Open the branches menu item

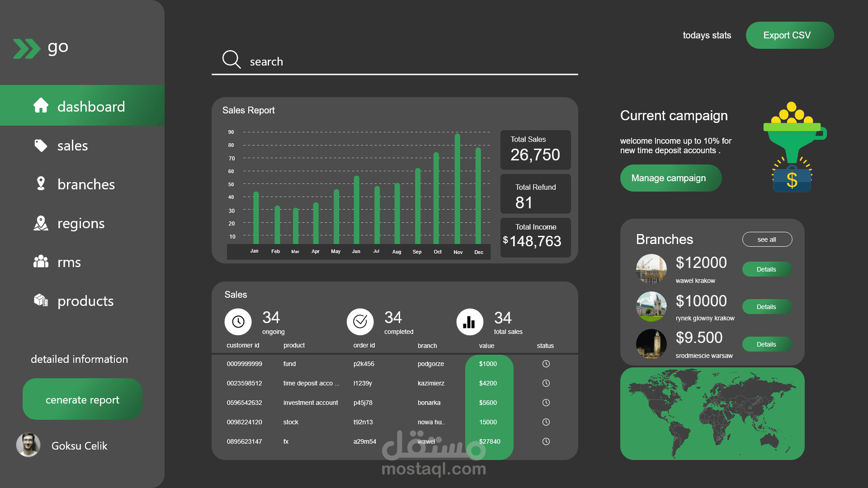tap(85, 184)
